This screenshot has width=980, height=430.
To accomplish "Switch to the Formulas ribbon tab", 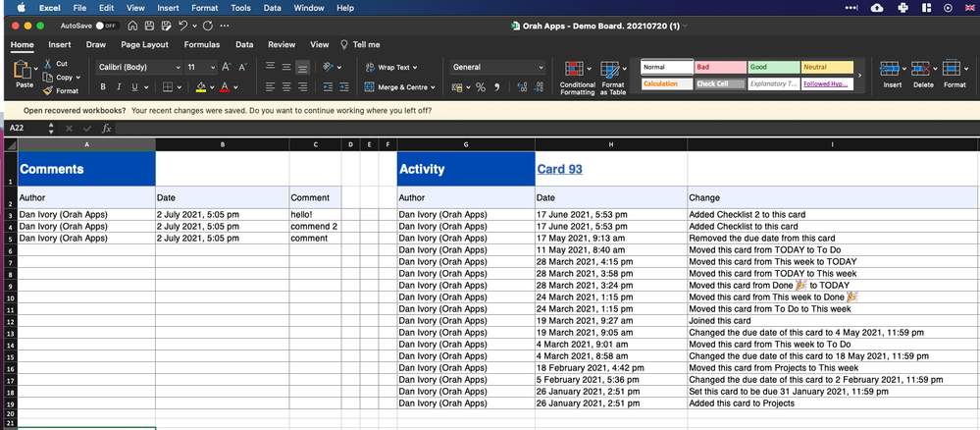I will pos(201,44).
